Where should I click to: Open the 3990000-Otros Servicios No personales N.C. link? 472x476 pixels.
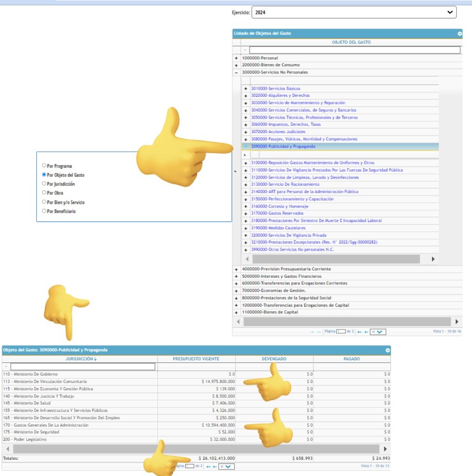click(x=292, y=249)
